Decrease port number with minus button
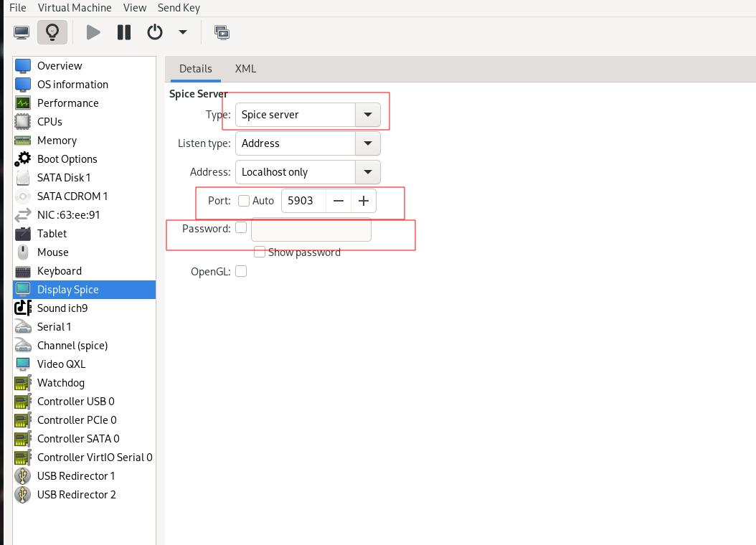 click(x=339, y=201)
